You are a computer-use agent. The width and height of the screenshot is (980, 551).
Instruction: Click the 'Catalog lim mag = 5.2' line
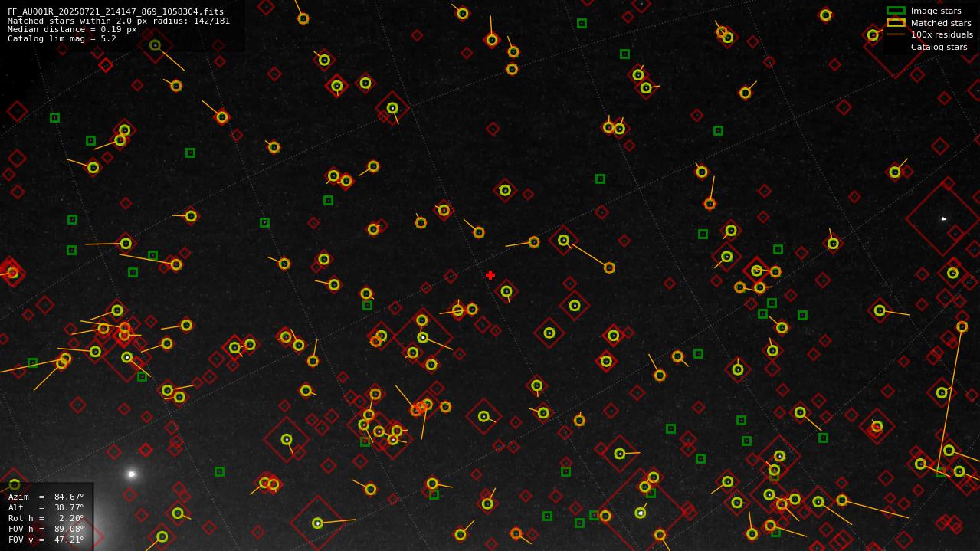62,38
